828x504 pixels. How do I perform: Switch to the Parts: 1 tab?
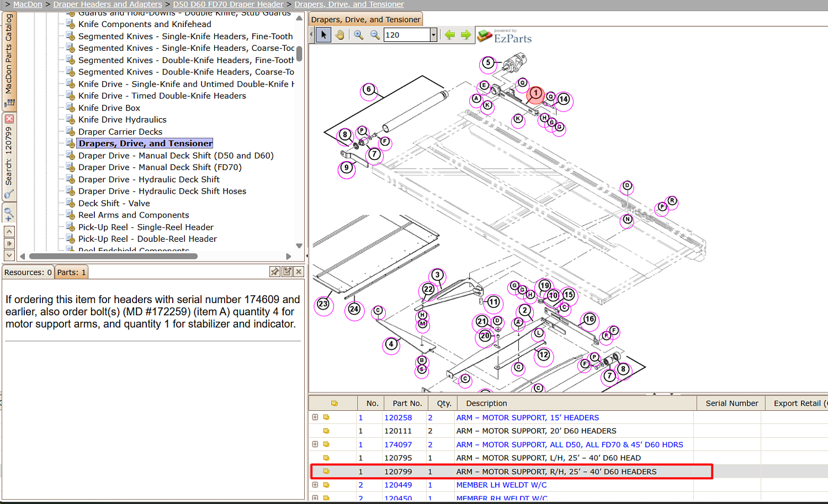(x=72, y=272)
